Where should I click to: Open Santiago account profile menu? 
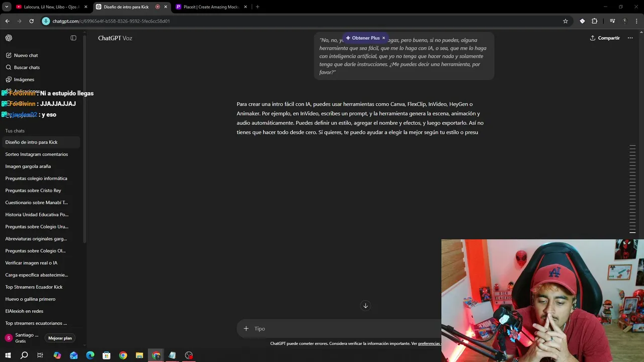[x=22, y=338]
